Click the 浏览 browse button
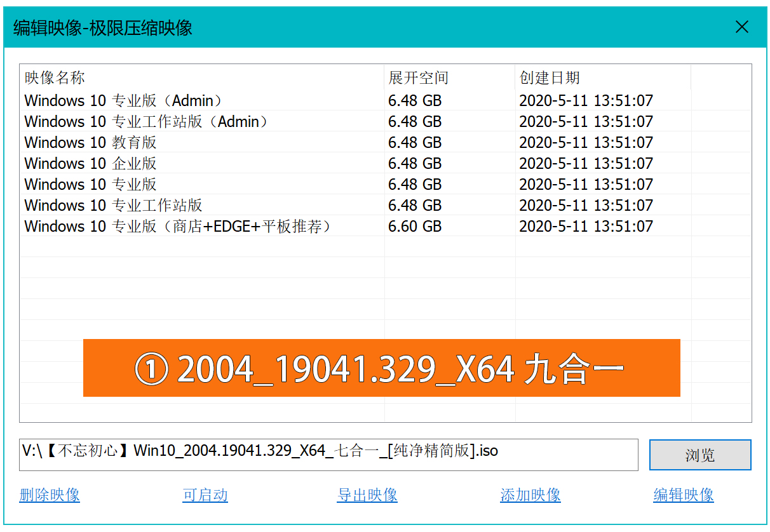Viewport: 770px width, 532px height. [700, 455]
